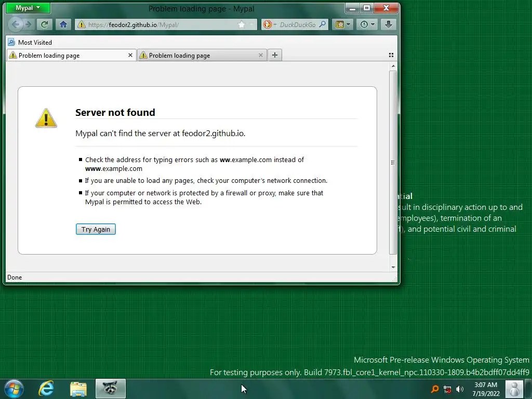Click the warning identity icon in address bar
Screen dimensions: 532x399
(81, 24)
